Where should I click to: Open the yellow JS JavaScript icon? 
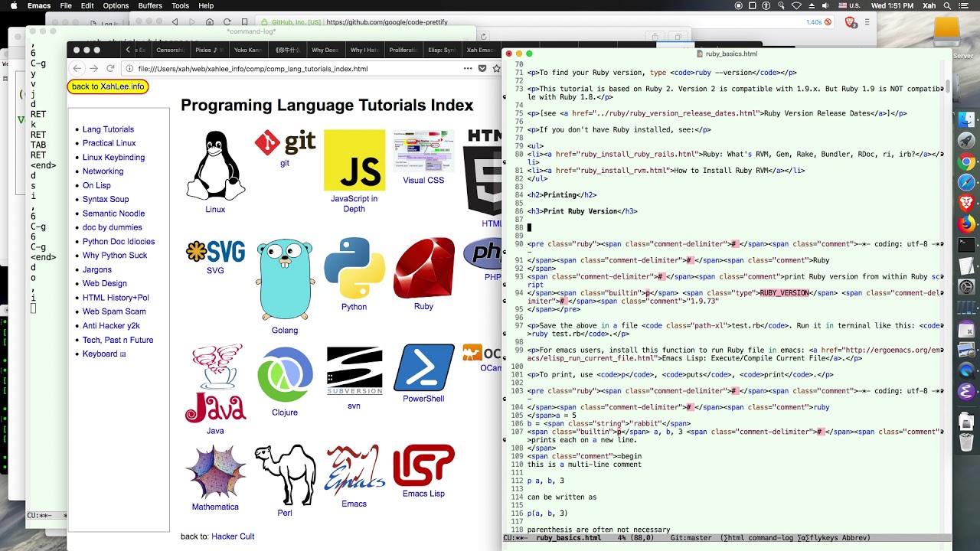(354, 160)
